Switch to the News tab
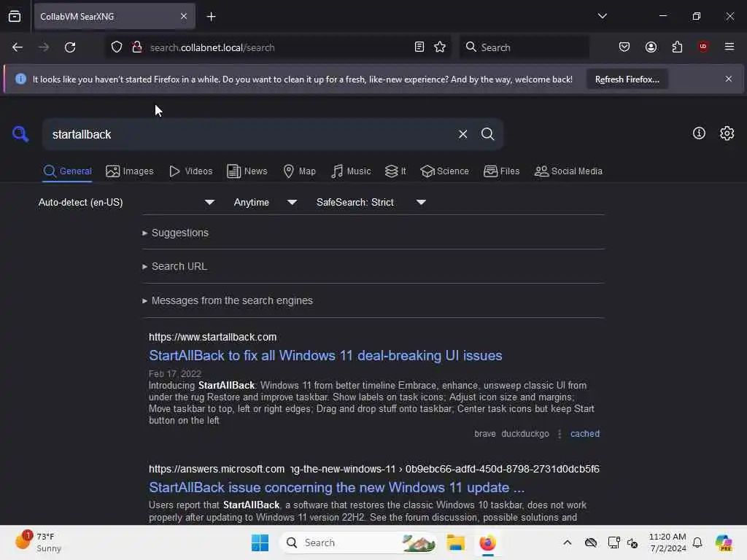Screen dimensions: 747x560 click(x=247, y=171)
